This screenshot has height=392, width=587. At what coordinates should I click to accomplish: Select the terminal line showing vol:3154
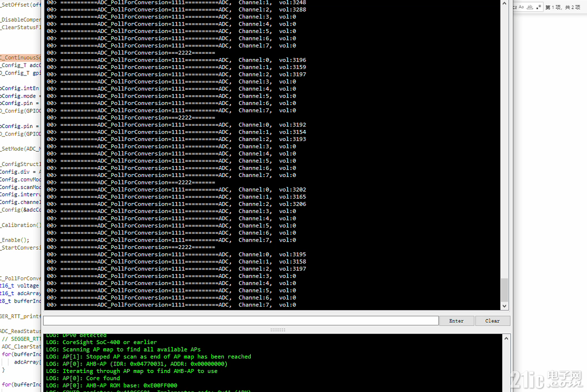tap(176, 132)
